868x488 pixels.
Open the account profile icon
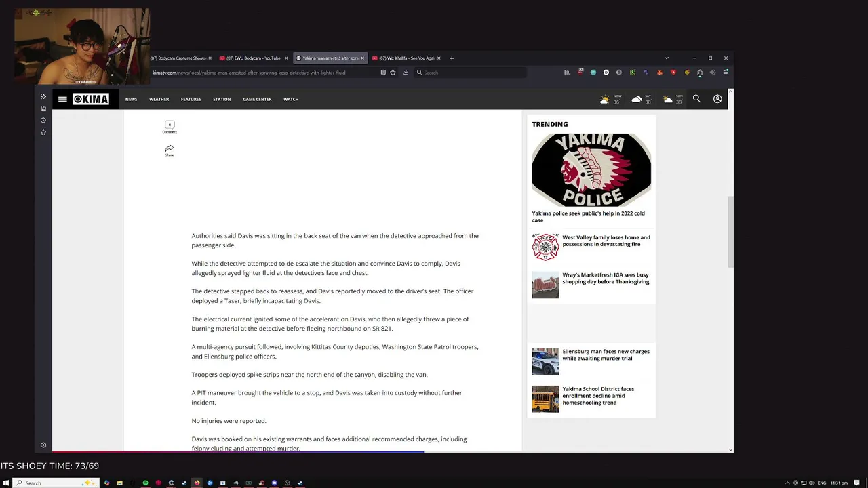(717, 99)
